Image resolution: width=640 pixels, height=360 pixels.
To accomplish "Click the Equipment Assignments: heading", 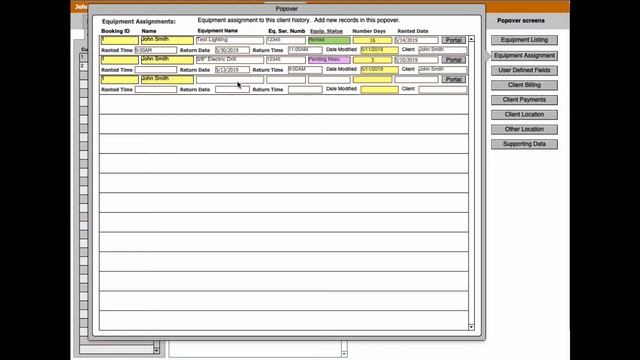I will click(x=139, y=22).
